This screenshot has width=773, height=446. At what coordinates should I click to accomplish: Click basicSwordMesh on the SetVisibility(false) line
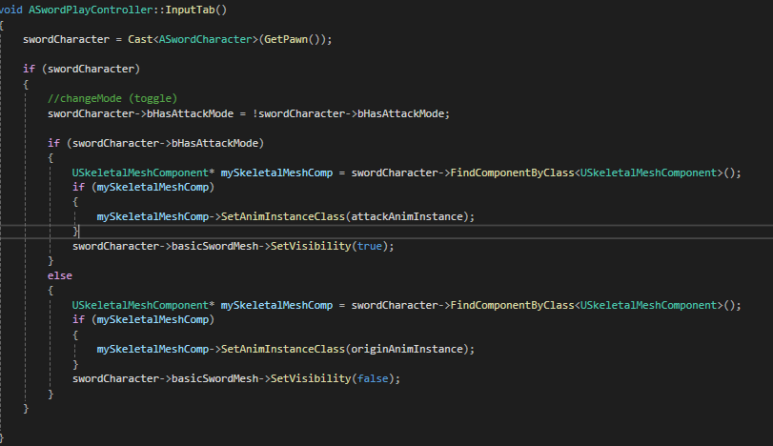click(214, 378)
